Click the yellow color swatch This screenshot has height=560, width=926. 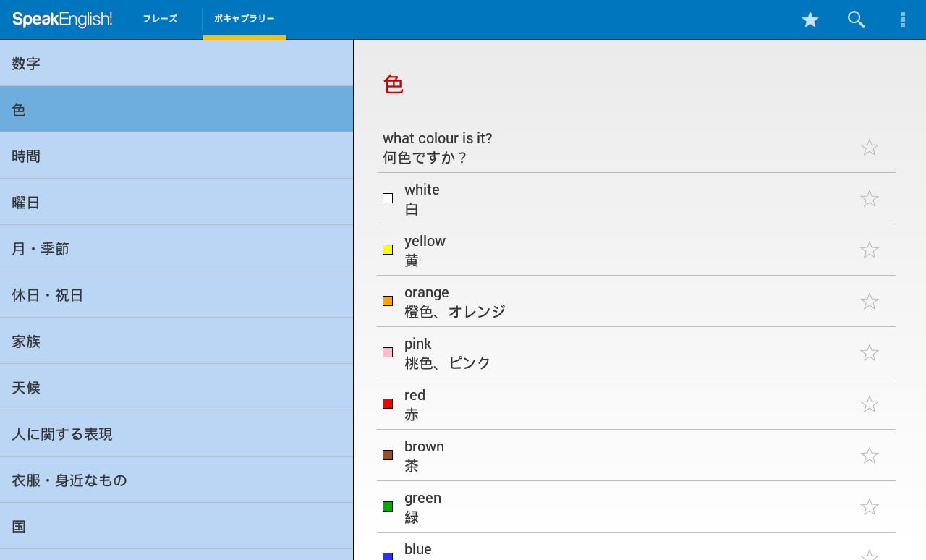click(388, 250)
